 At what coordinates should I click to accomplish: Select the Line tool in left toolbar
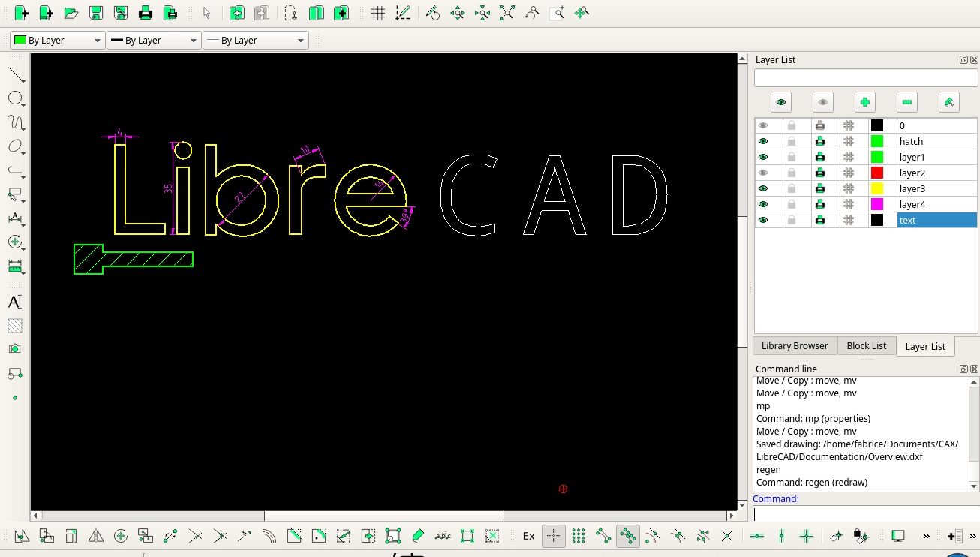[16, 75]
